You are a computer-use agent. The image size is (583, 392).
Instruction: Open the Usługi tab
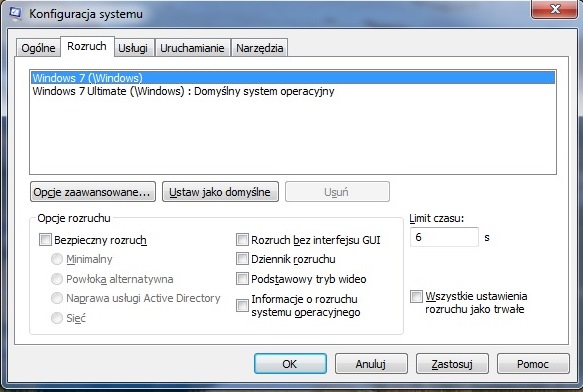pos(133,48)
